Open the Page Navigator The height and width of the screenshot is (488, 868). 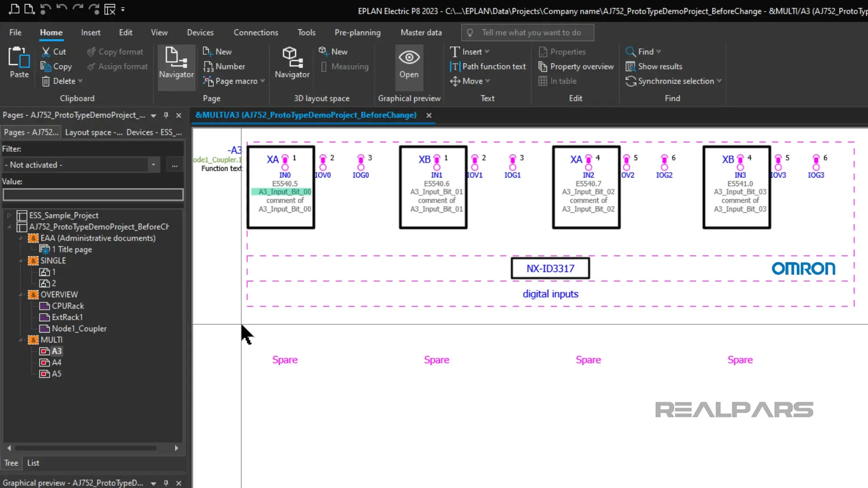(x=176, y=66)
